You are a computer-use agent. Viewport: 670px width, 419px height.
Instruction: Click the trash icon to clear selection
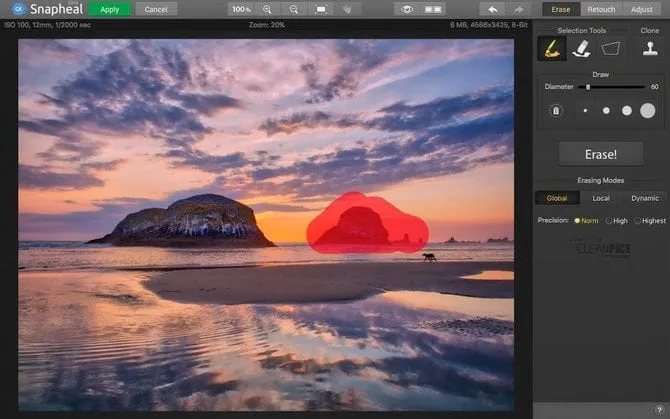(554, 111)
